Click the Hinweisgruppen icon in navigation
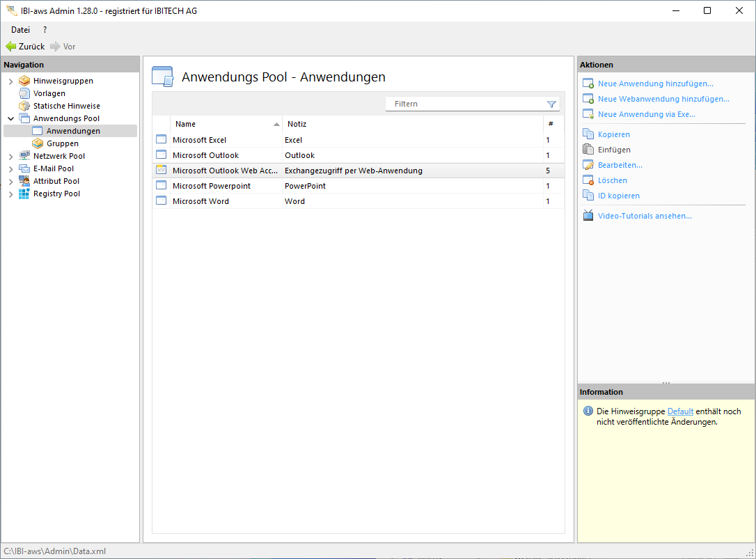This screenshot has height=559, width=756. [x=24, y=81]
